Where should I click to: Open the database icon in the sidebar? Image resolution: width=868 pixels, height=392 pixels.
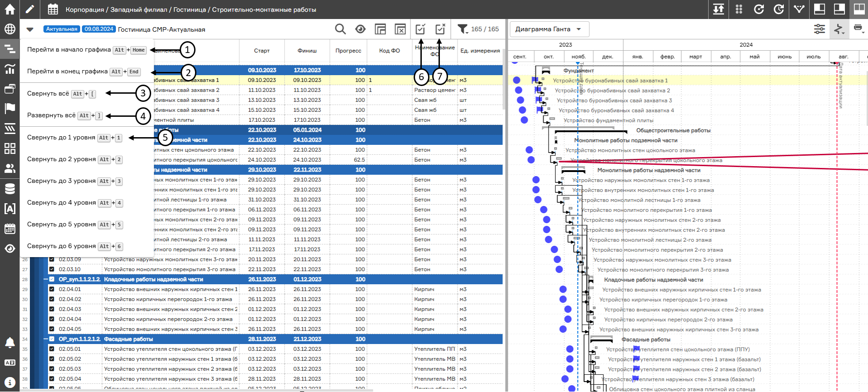click(x=10, y=188)
